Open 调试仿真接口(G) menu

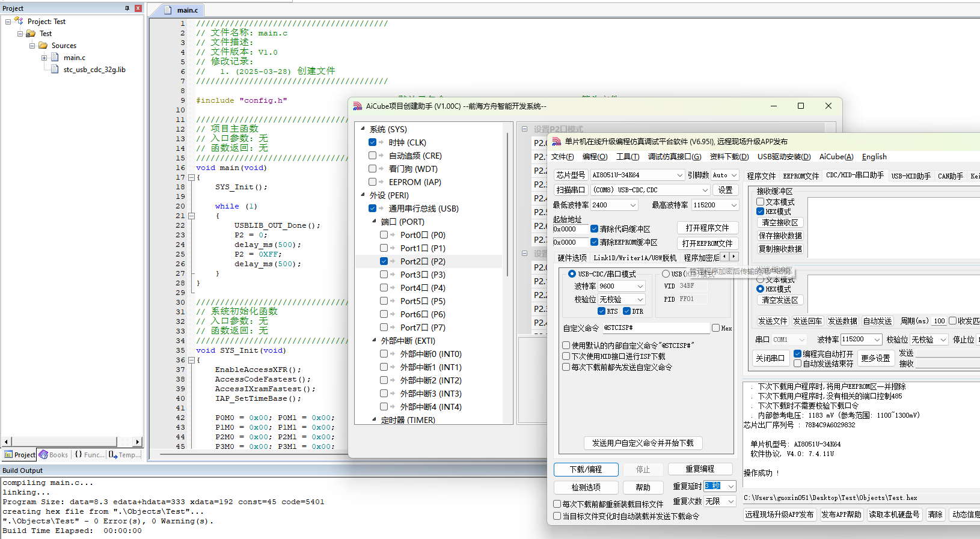click(x=675, y=157)
